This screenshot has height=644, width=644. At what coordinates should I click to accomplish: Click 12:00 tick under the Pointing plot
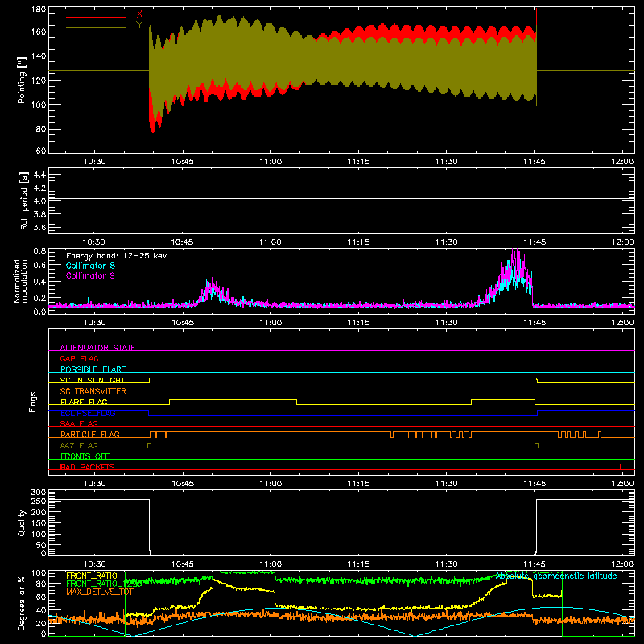[622, 162]
